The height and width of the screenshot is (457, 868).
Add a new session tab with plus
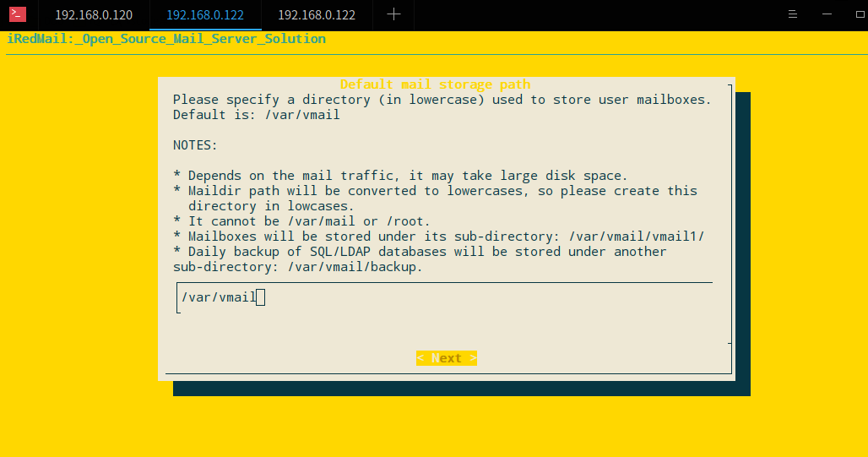tap(393, 14)
